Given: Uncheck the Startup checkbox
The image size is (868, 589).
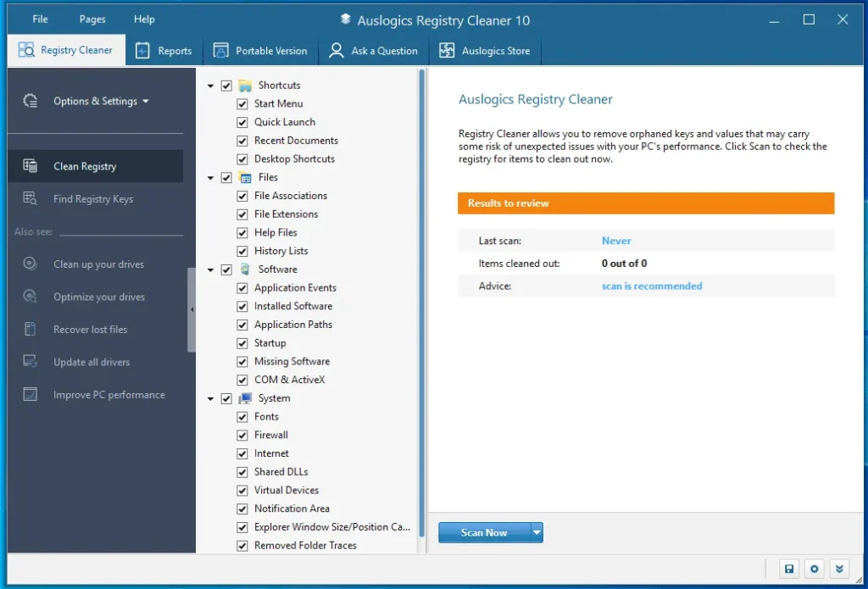Looking at the screenshot, I should point(242,342).
